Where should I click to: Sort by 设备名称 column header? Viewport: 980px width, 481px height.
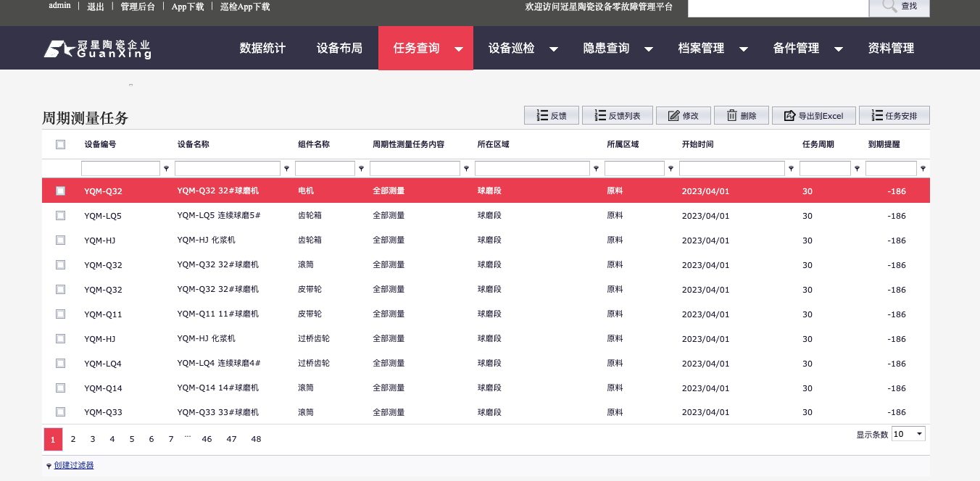click(x=194, y=144)
